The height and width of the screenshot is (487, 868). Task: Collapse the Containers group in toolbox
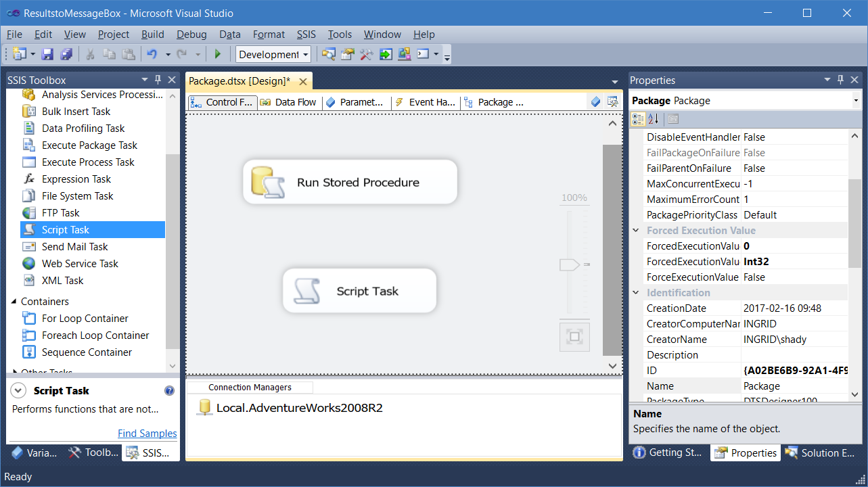point(14,302)
